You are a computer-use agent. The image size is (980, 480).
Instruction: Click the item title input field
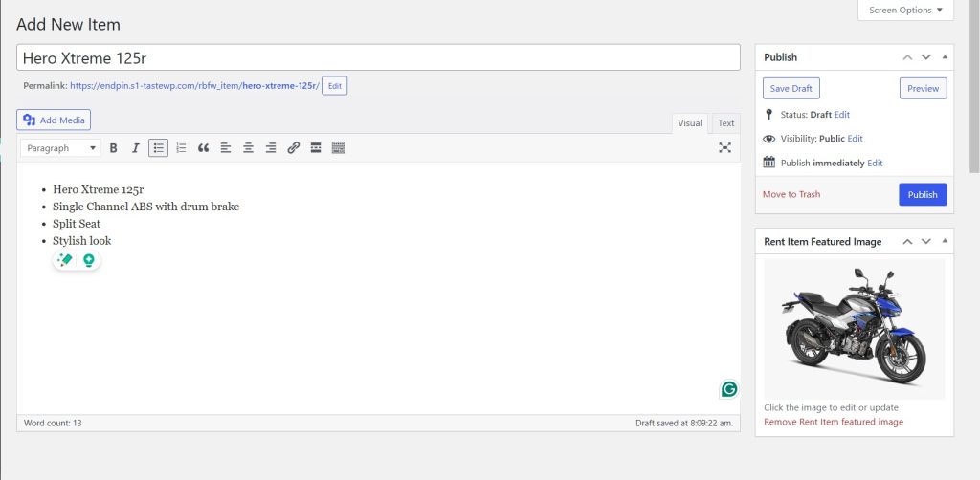click(378, 57)
